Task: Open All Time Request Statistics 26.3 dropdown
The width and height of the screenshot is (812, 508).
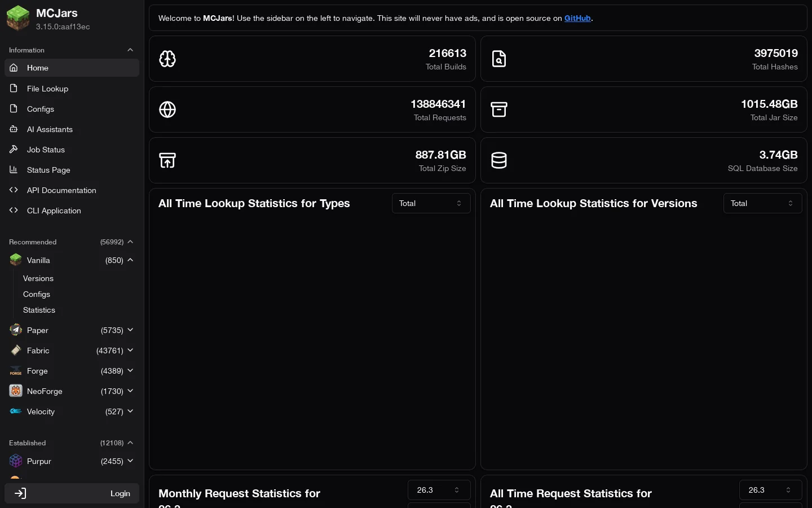Action: [770, 490]
